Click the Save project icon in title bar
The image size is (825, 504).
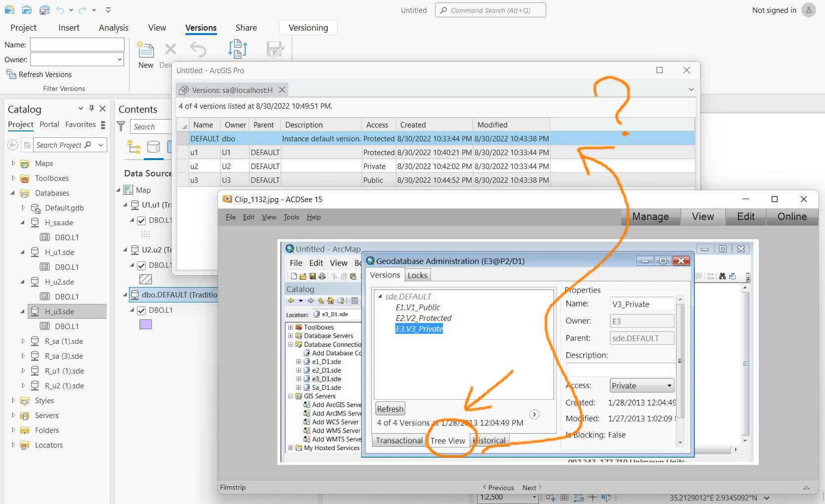click(44, 10)
